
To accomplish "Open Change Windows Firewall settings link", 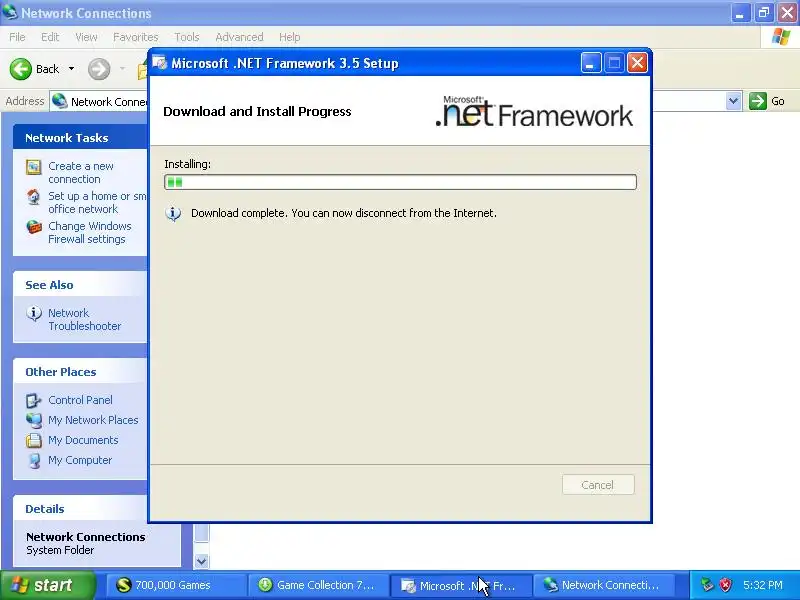I will tap(90, 232).
